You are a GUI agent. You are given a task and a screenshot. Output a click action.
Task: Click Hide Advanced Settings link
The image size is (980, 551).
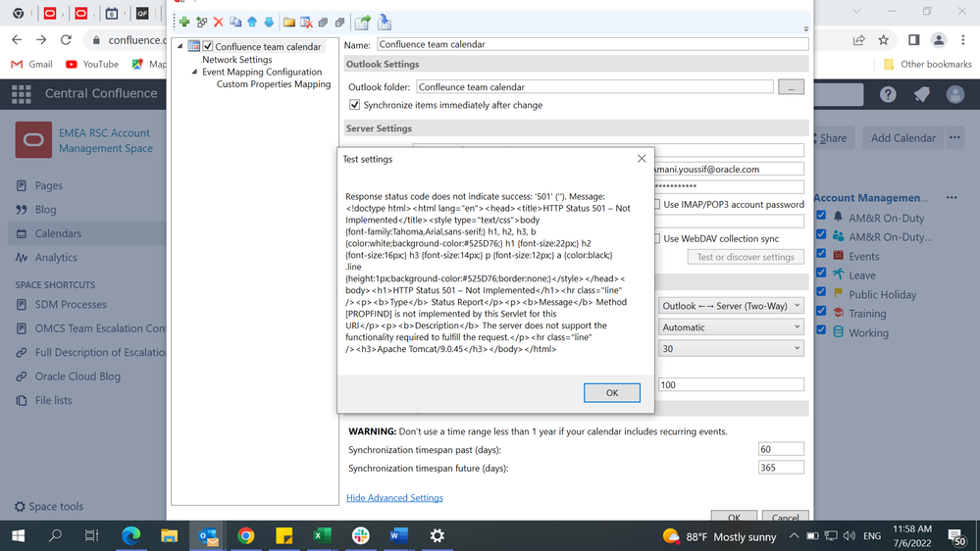point(394,498)
